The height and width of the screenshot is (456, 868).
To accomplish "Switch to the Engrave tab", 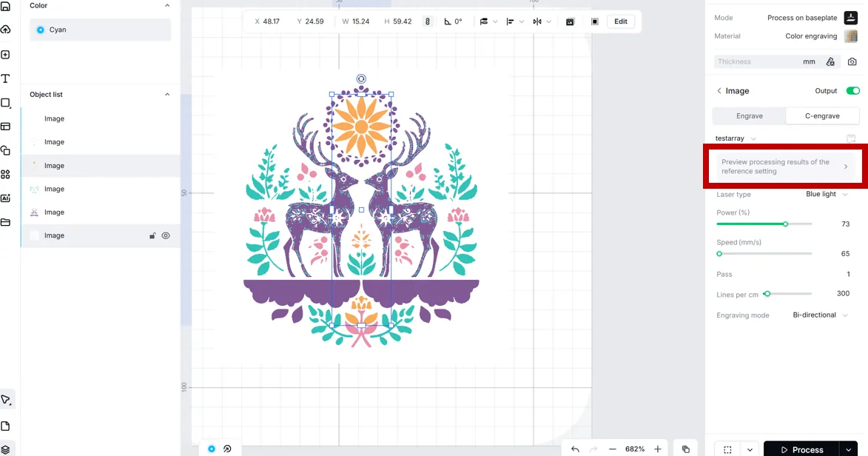I will (x=749, y=115).
